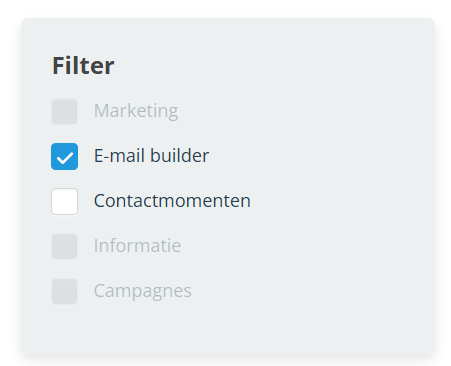Image resolution: width=451 pixels, height=366 pixels.
Task: Tick the disabled Marketing checkbox
Action: click(64, 111)
